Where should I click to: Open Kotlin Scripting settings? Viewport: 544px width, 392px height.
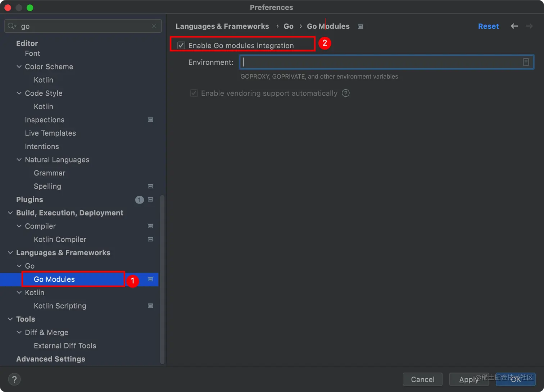click(x=60, y=306)
